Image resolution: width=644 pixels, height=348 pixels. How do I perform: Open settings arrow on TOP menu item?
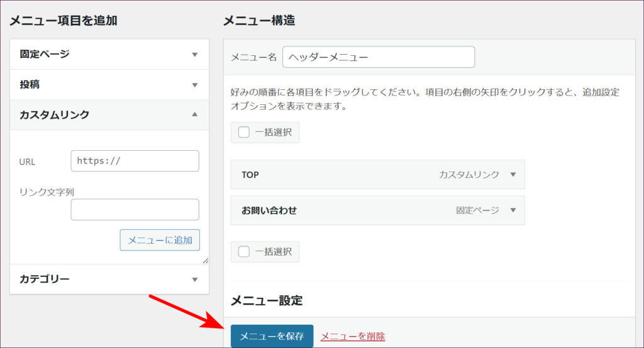(513, 175)
